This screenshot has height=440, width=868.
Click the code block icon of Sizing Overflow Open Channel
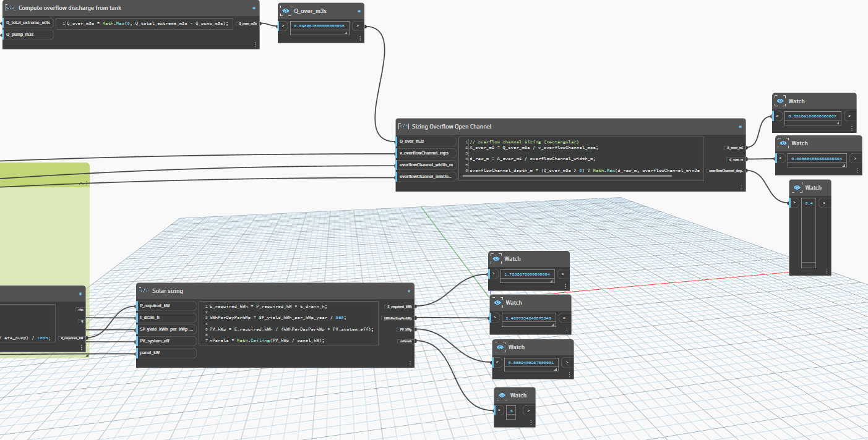click(404, 126)
